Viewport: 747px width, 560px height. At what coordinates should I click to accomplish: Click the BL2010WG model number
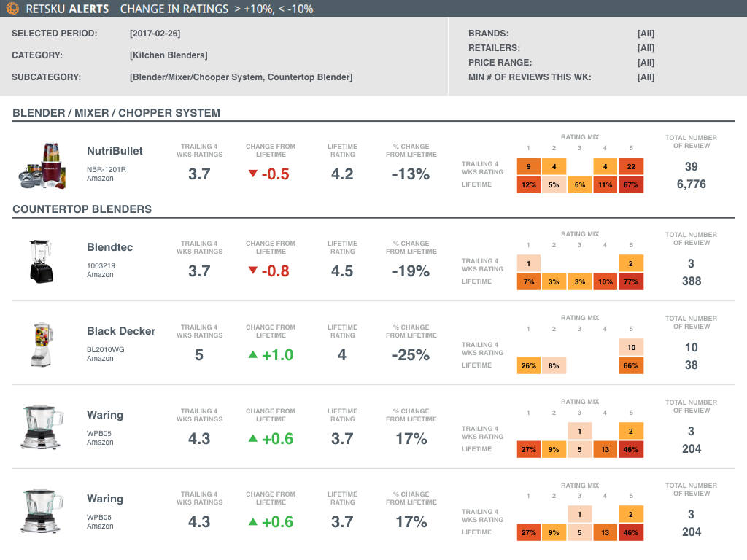[x=105, y=349]
